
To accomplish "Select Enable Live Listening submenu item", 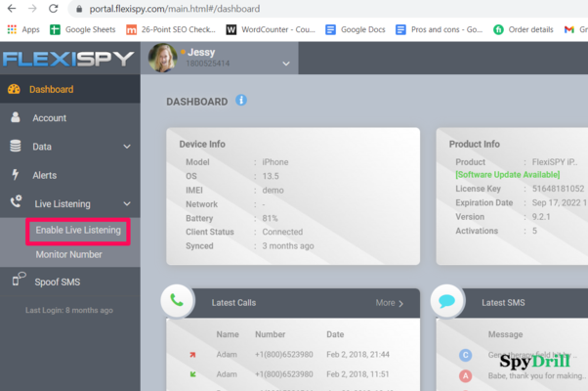I will point(78,231).
